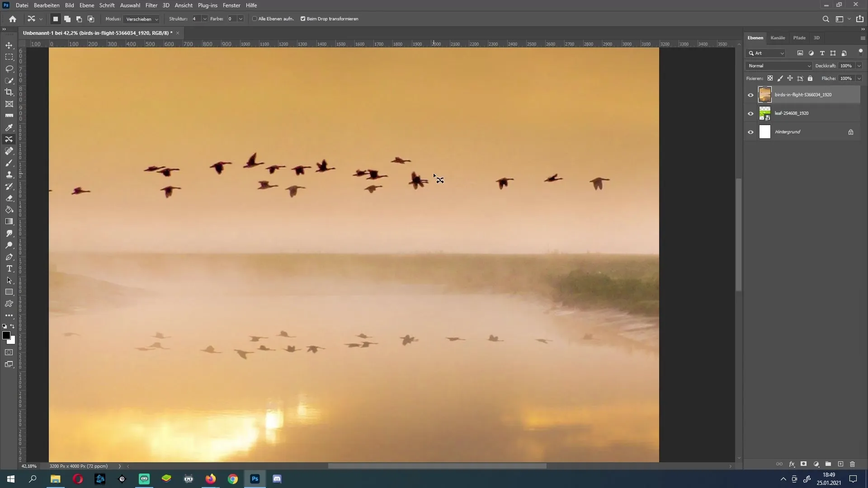The height and width of the screenshot is (488, 868).
Task: Select the leaf-254608_1920 layer thumbnail
Action: coord(765,113)
